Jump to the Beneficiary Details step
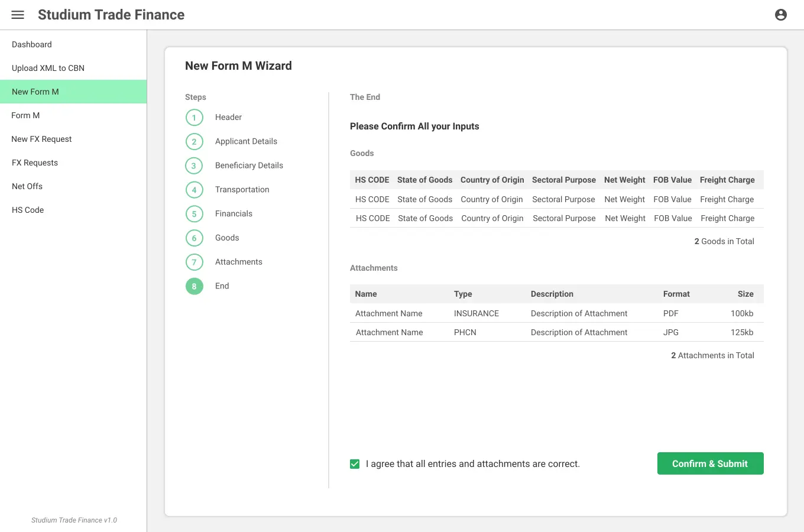 click(x=249, y=166)
